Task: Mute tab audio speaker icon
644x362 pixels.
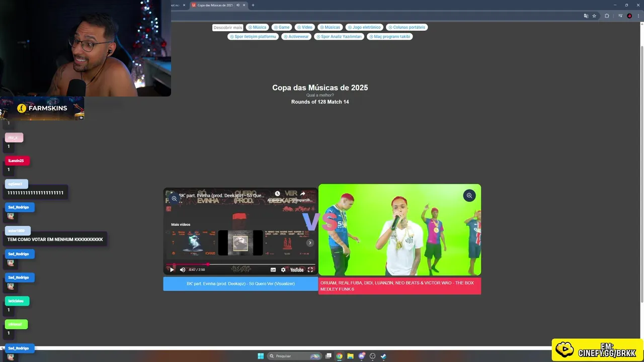Action: (237, 5)
